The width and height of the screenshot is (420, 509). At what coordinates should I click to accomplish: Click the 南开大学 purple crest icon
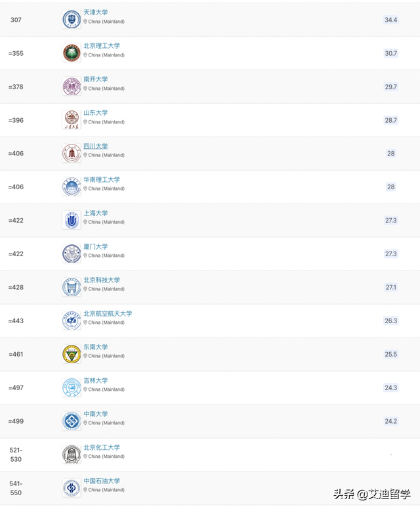coord(72,86)
